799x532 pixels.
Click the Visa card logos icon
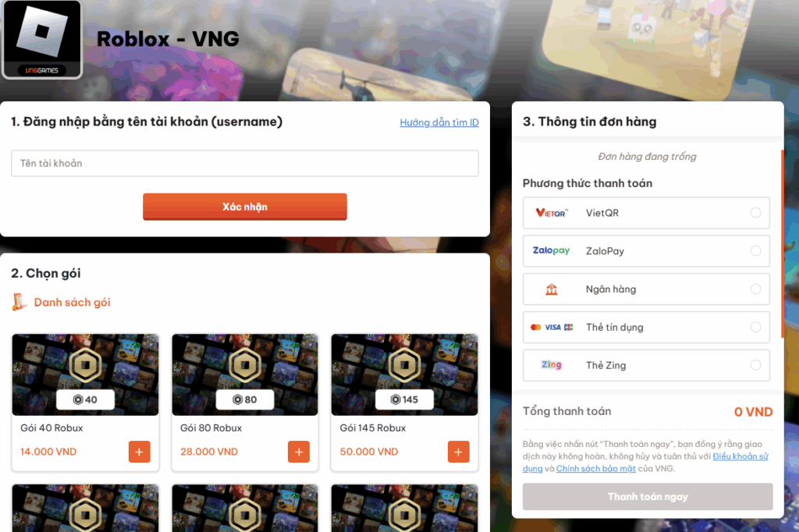(552, 327)
